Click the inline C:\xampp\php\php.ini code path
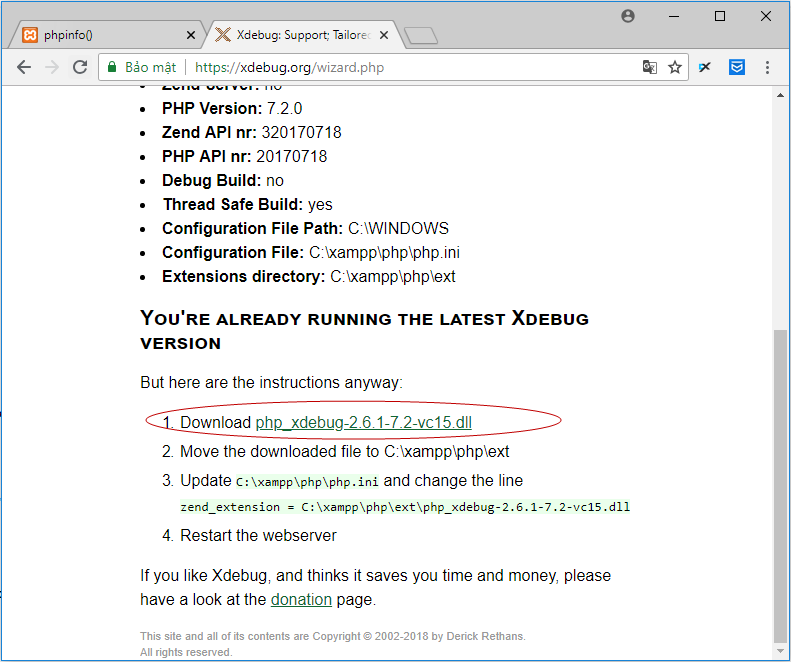The width and height of the screenshot is (791, 662). pos(307,482)
